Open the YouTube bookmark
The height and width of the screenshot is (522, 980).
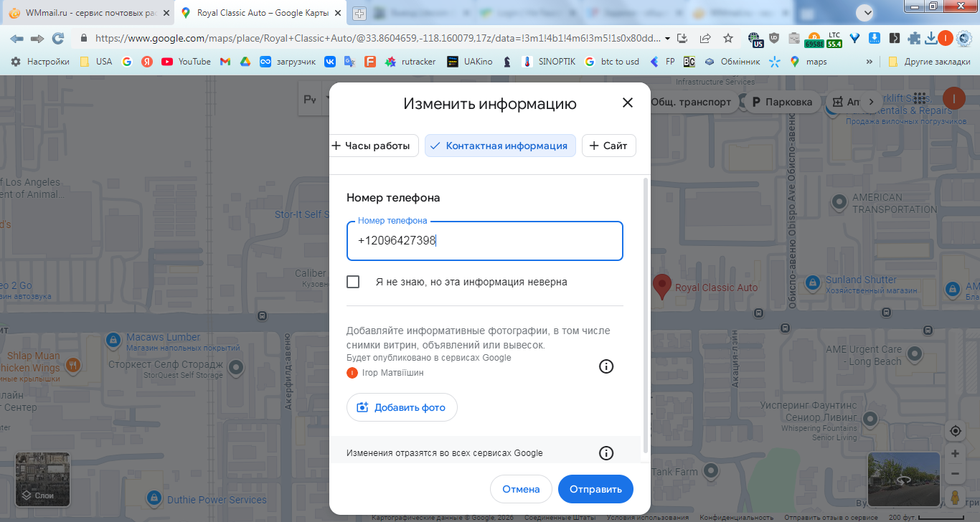click(186, 62)
